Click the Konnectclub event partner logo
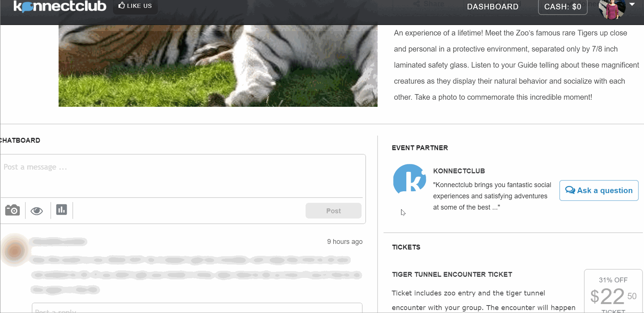The image size is (644, 313). 409,180
